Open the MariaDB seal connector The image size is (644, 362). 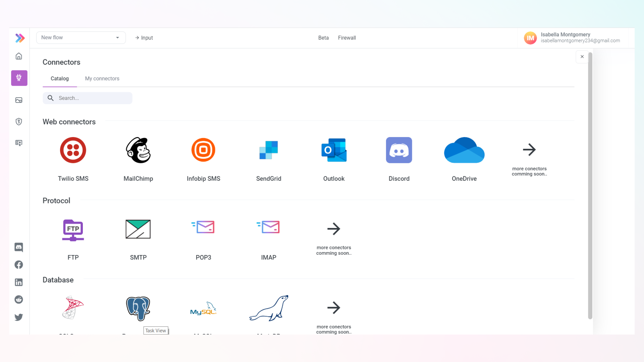tap(269, 308)
